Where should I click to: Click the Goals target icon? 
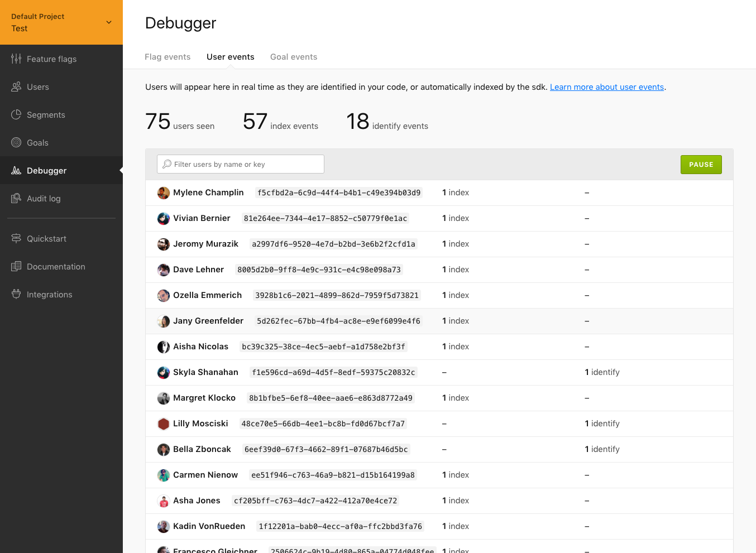tap(16, 142)
